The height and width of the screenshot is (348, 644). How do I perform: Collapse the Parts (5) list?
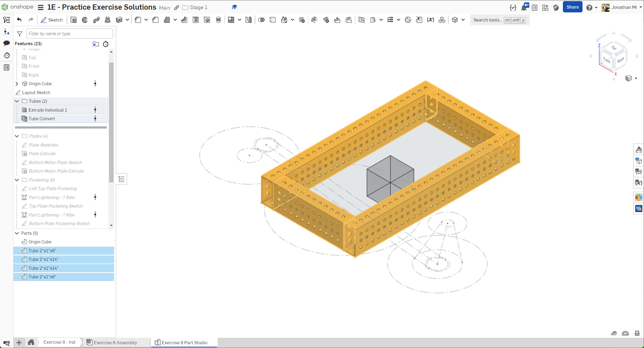(17, 233)
